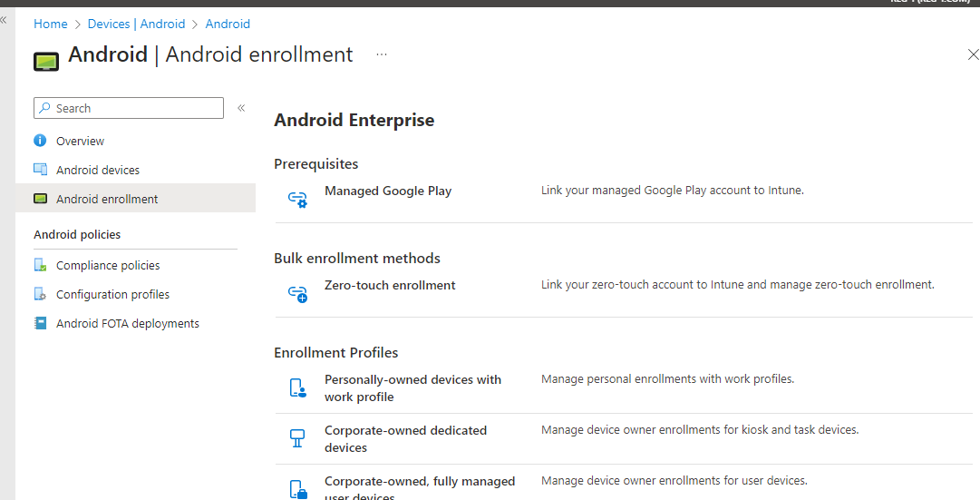Image resolution: width=980 pixels, height=500 pixels.
Task: Click the Configuration profiles icon
Action: (40, 294)
